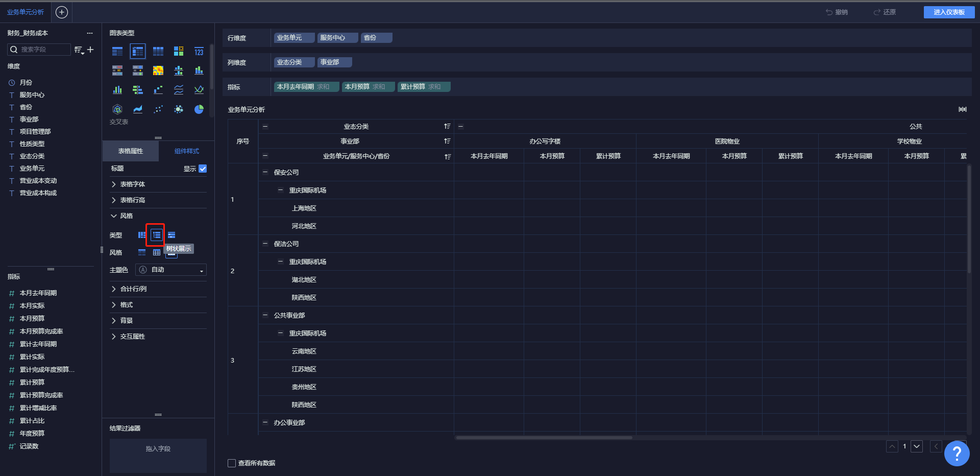
Task: Choose the third table type icon beside 类型
Action: click(171, 235)
